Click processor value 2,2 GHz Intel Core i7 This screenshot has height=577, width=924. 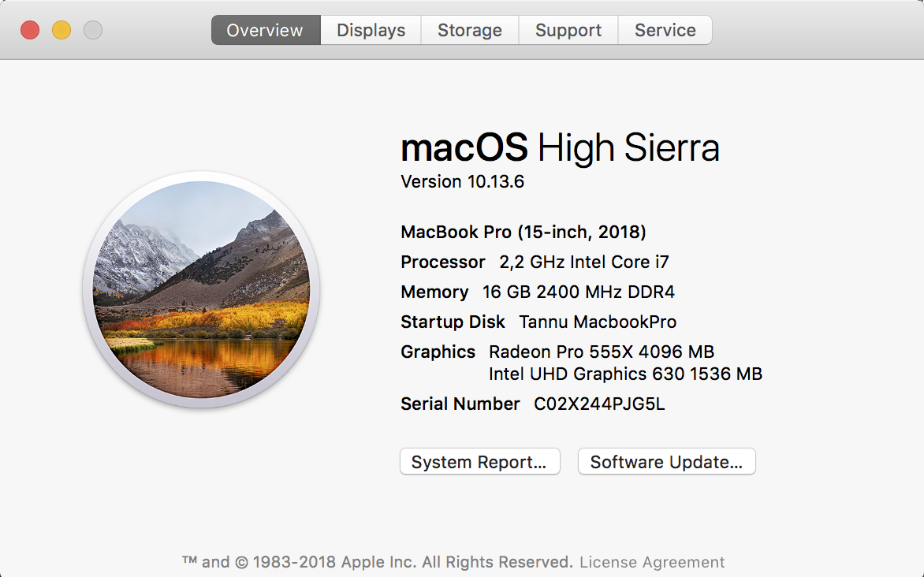coord(584,262)
